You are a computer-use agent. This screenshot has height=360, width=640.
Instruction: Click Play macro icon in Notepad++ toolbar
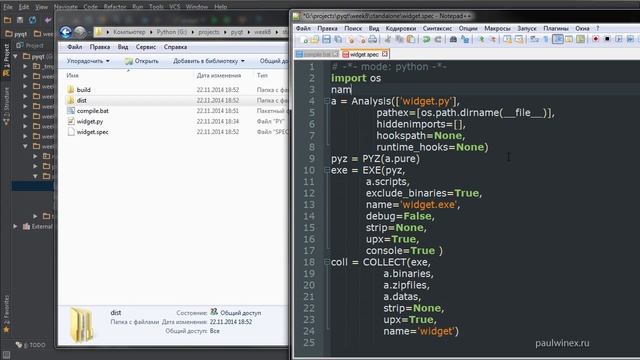tap(618, 39)
